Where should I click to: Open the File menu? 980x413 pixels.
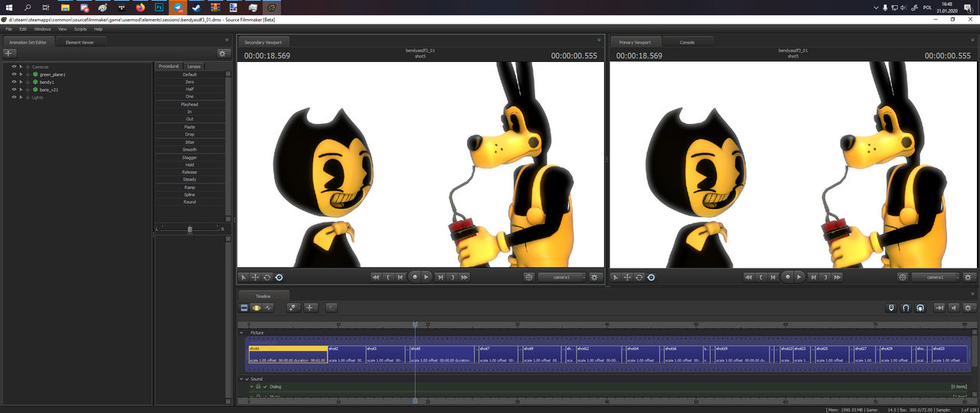pyautogui.click(x=9, y=29)
